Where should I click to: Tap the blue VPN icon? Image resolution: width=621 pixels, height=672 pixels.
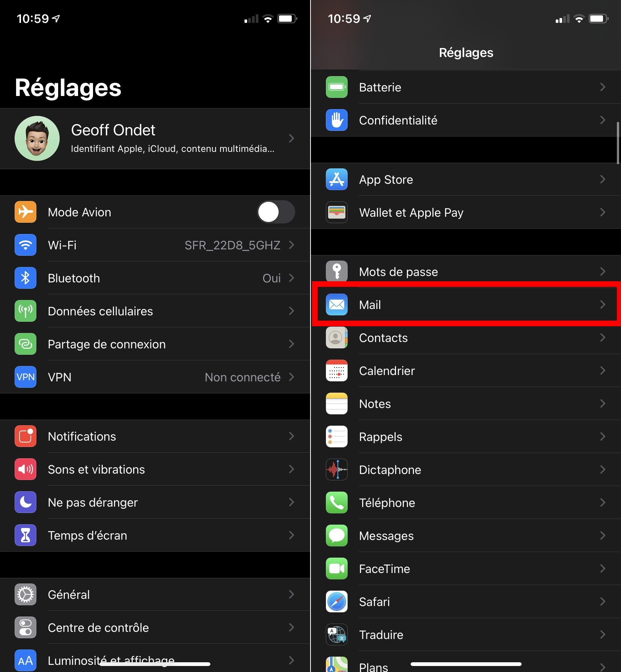coord(25,377)
